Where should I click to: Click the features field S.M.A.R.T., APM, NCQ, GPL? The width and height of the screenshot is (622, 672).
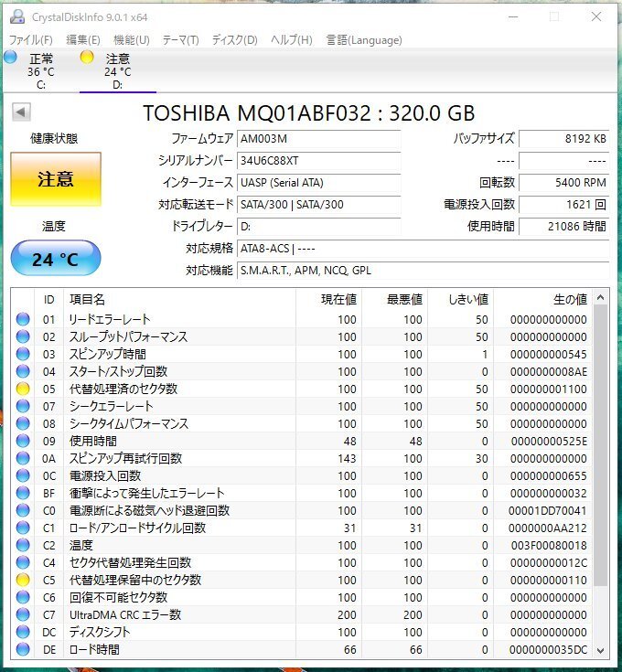coord(424,271)
